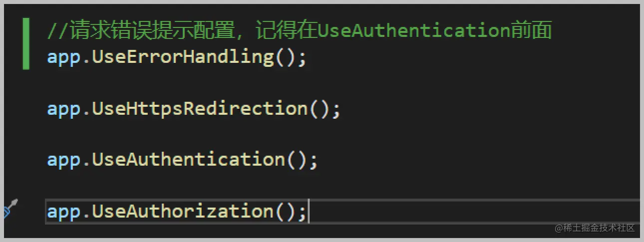The image size is (644, 242).
Task: Click the Chinese comment line text
Action: 300,31
